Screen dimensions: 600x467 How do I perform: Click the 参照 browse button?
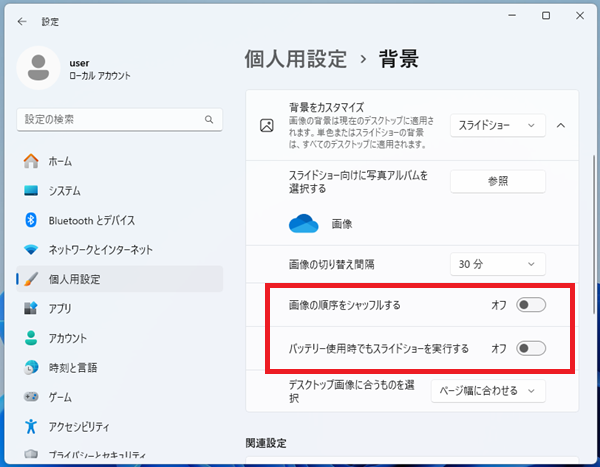click(497, 181)
